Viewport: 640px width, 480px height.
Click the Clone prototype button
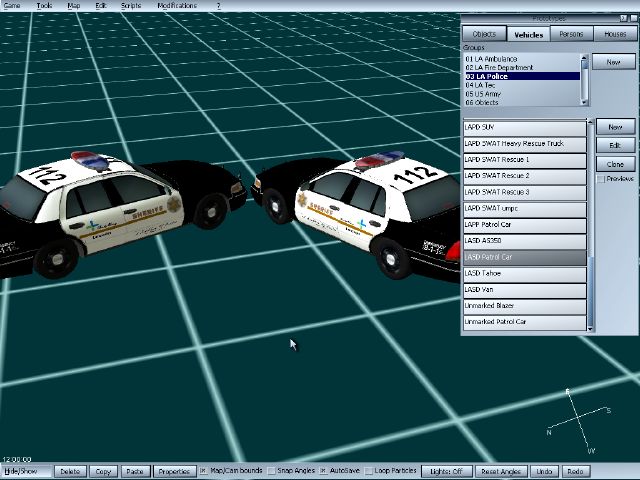[616, 164]
